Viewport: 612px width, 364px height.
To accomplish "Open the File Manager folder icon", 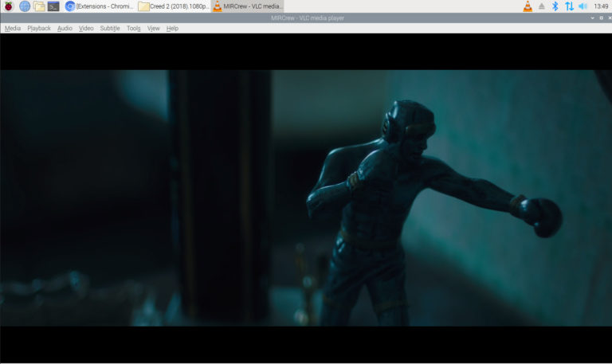I will [39, 6].
